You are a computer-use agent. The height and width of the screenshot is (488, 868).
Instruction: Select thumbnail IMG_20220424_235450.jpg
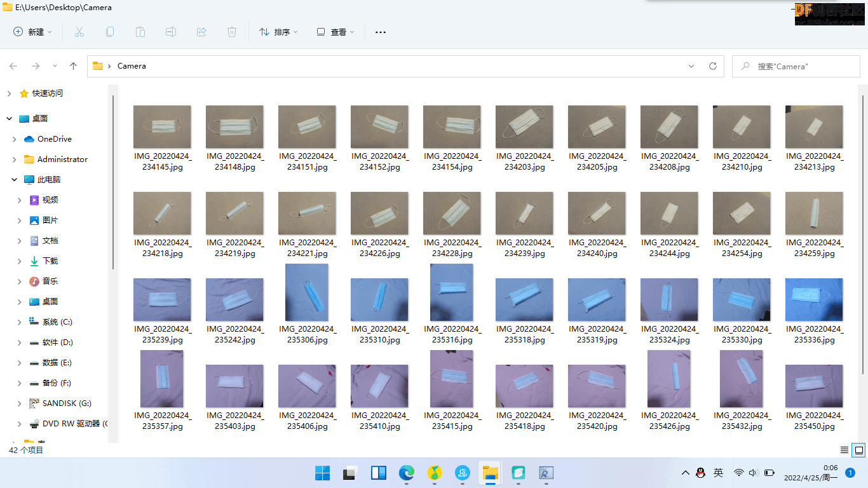pyautogui.click(x=814, y=386)
